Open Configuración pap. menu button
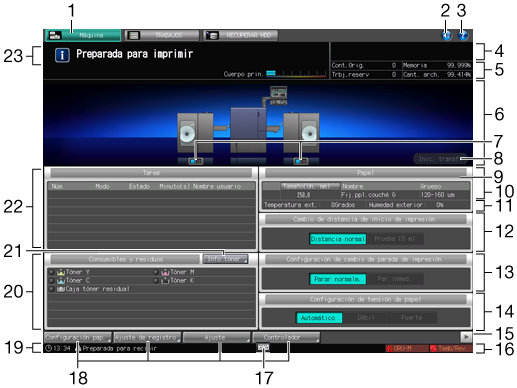This screenshot has width=517, height=388. (78, 337)
